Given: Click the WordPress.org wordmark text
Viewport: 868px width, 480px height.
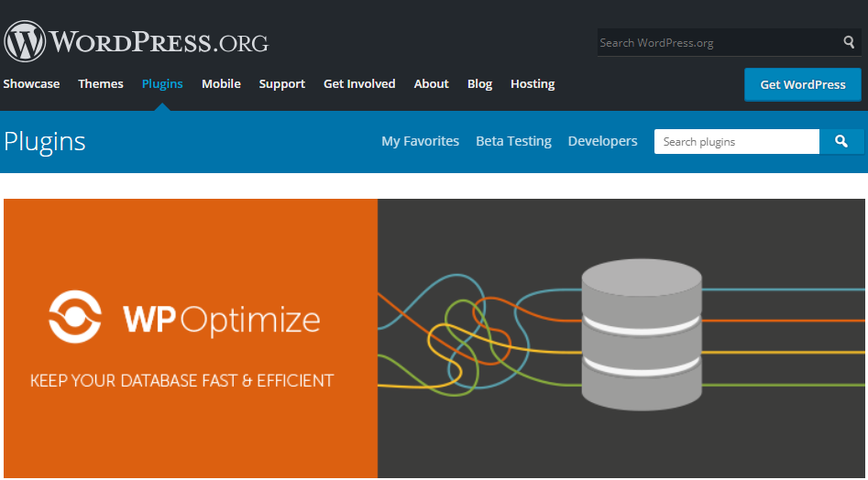Looking at the screenshot, I should [x=159, y=41].
